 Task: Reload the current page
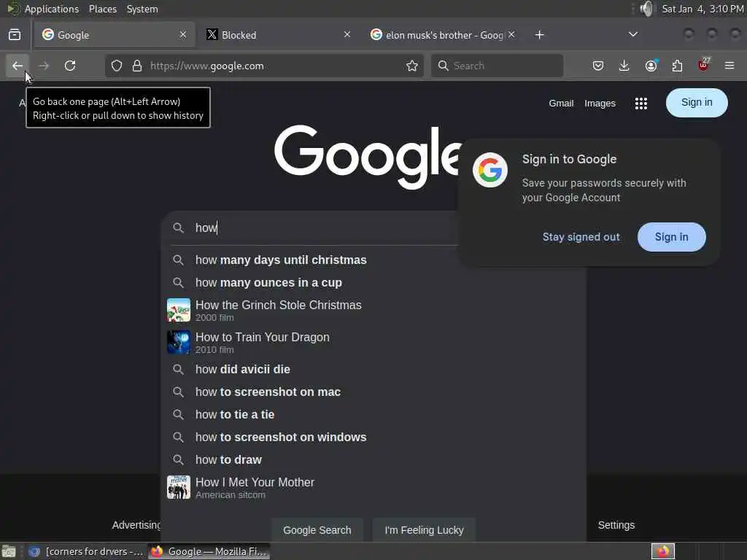[x=70, y=66]
